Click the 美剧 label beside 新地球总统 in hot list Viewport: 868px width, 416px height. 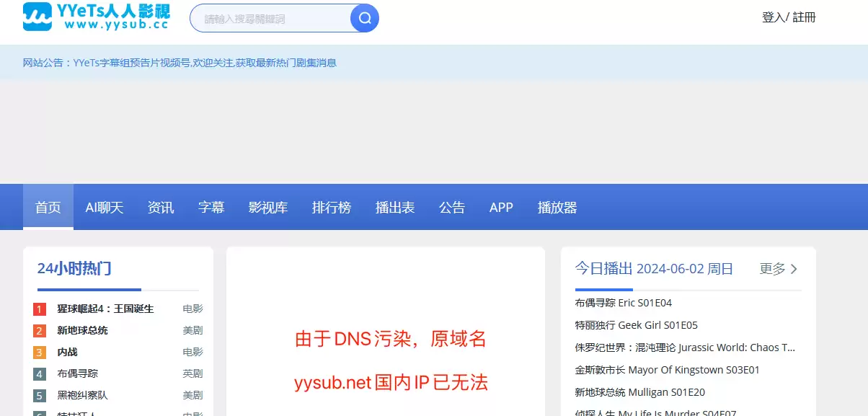[192, 330]
